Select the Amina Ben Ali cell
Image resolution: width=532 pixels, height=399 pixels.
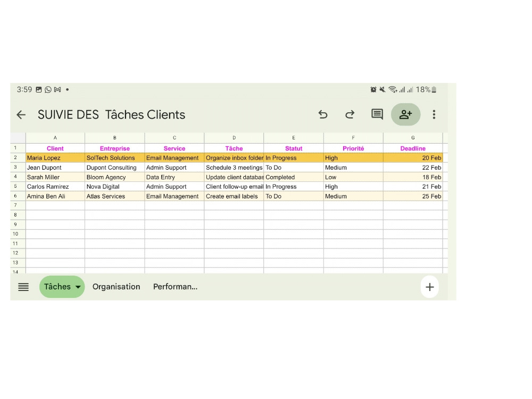point(55,196)
